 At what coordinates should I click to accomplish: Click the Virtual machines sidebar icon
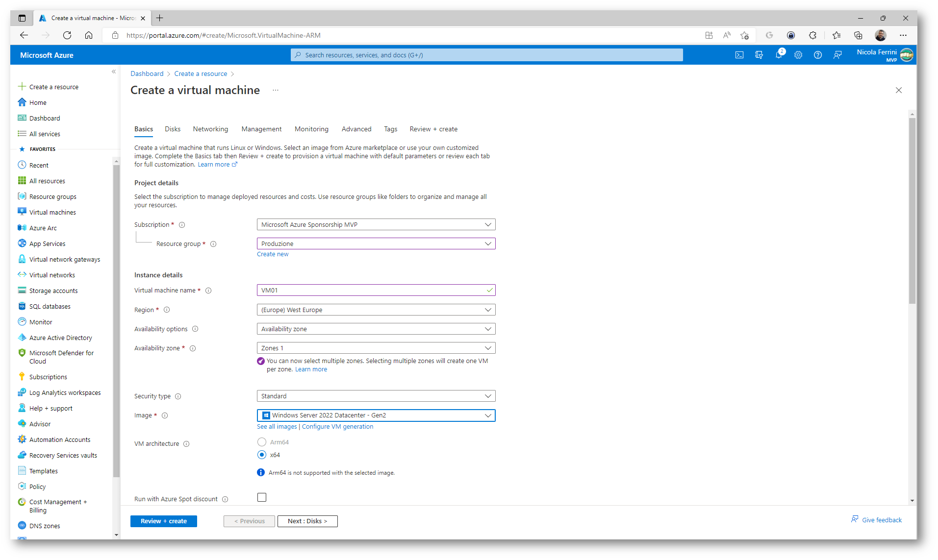coord(22,212)
